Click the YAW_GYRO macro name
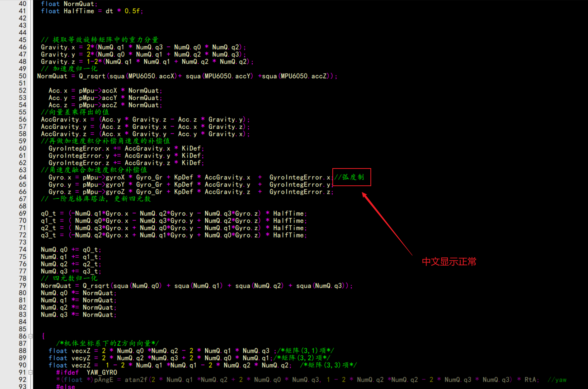 click(102, 373)
